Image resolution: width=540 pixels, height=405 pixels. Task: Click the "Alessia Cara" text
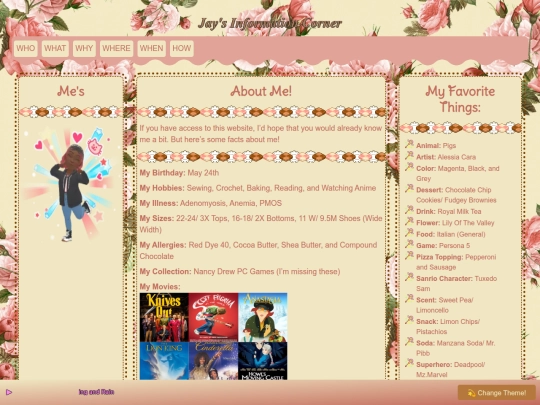click(x=457, y=157)
